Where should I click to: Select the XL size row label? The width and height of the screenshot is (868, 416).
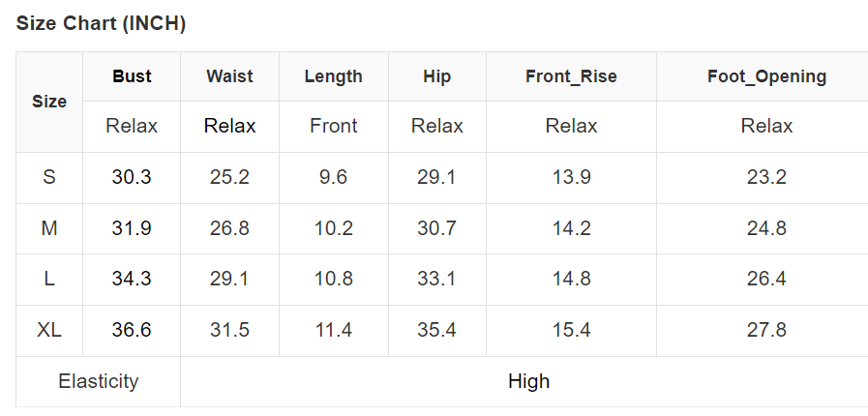49,330
